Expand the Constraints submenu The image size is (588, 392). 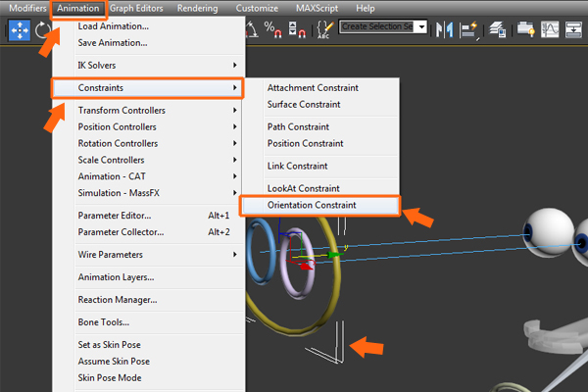[148, 88]
